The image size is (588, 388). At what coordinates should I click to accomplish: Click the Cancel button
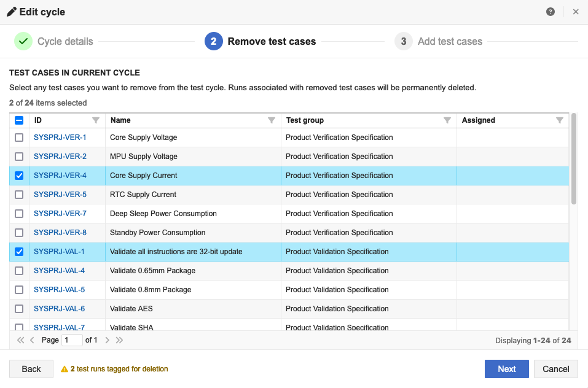(x=556, y=369)
